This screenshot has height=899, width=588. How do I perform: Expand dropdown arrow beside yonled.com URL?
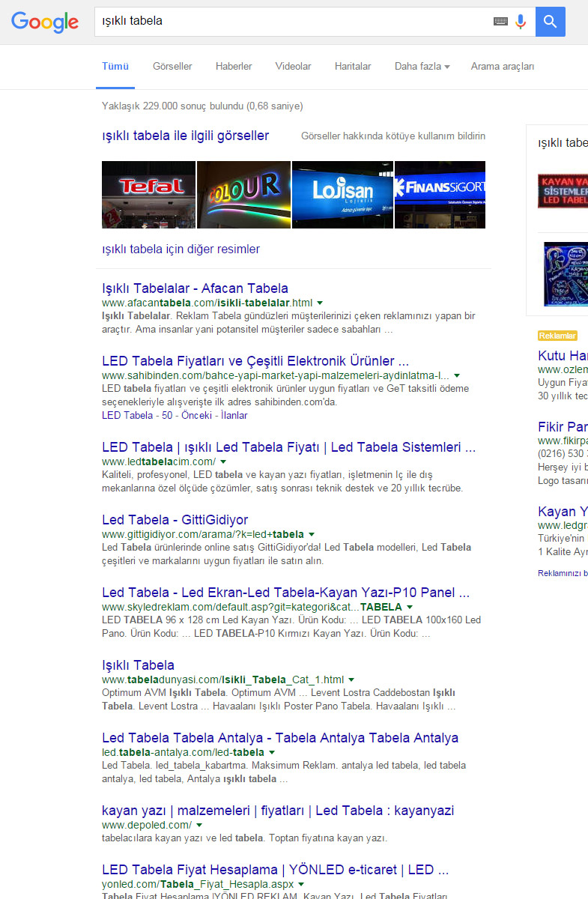click(x=301, y=885)
